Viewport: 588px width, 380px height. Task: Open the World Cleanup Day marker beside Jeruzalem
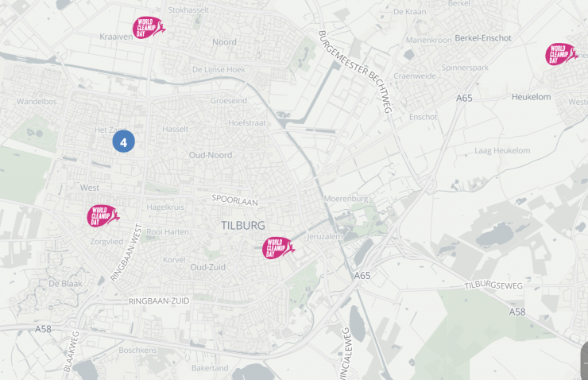pos(278,247)
